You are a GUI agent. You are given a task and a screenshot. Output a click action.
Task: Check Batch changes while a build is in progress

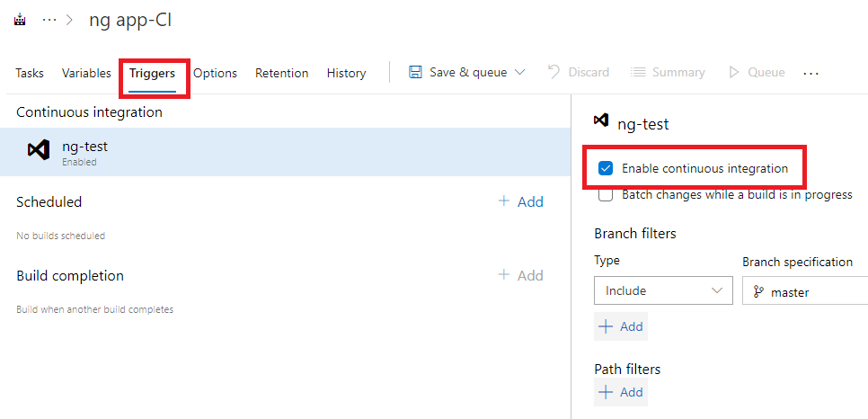pos(606,194)
